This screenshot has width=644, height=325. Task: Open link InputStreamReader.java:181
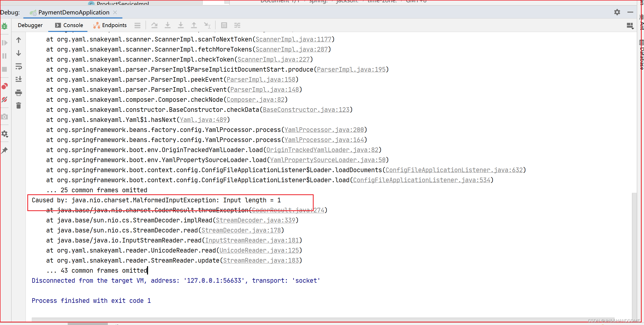252,240
